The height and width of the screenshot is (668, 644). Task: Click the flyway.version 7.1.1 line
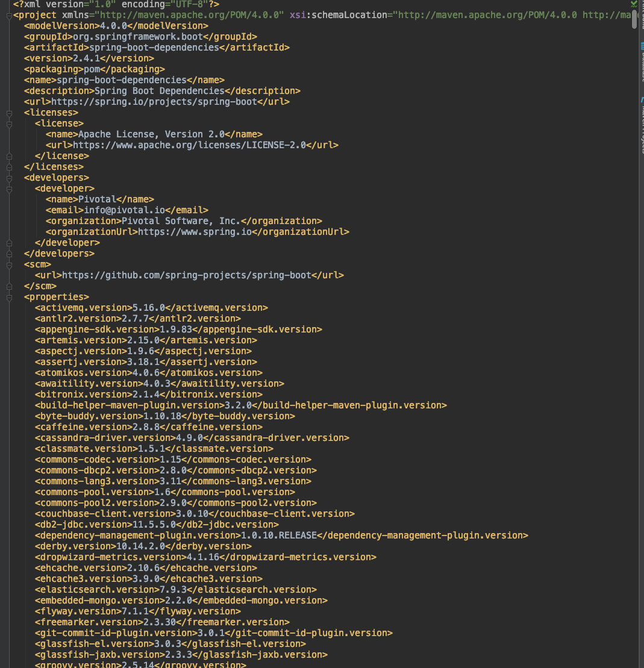[138, 612]
